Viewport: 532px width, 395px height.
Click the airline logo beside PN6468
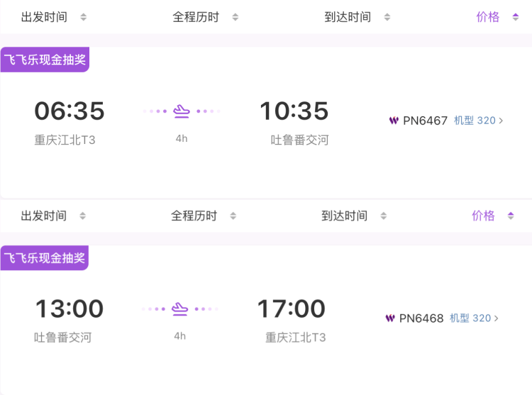click(390, 318)
